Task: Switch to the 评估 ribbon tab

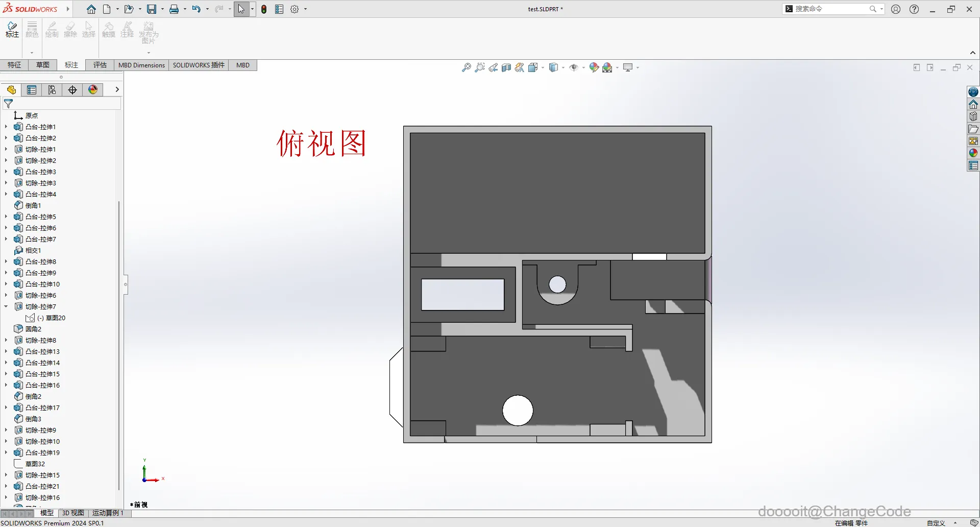Action: tap(100, 65)
